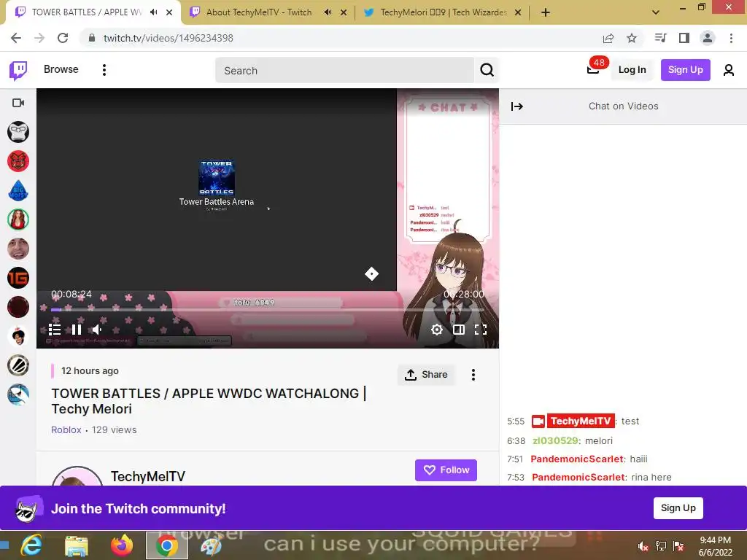The image size is (747, 560).
Task: Click the Sign Up button in top bar
Action: (x=685, y=70)
